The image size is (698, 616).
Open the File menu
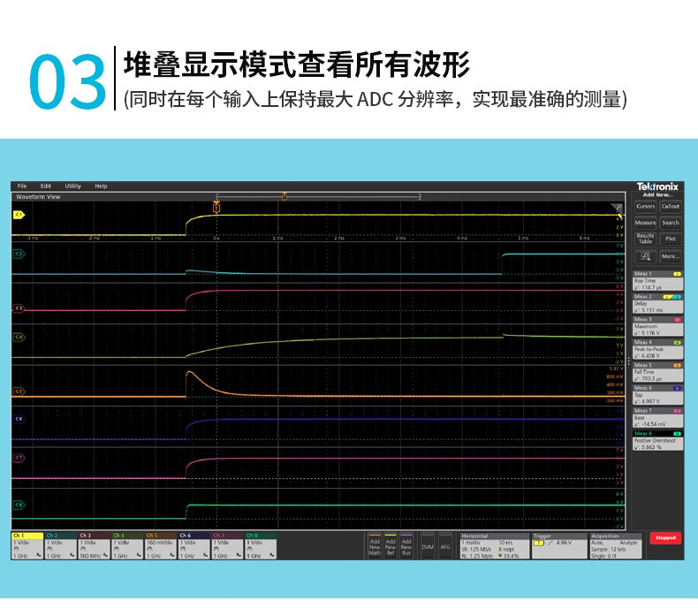pos(22,186)
